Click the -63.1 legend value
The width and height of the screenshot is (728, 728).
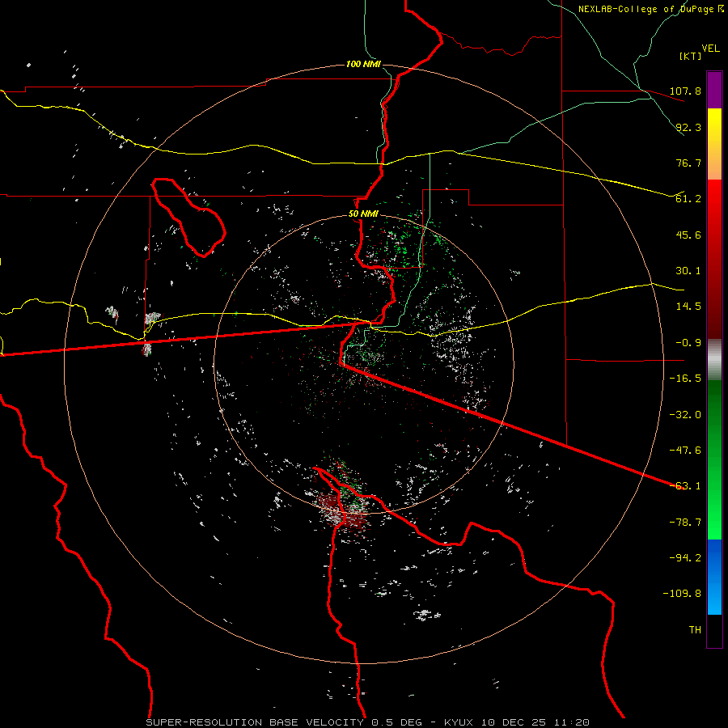[685, 486]
